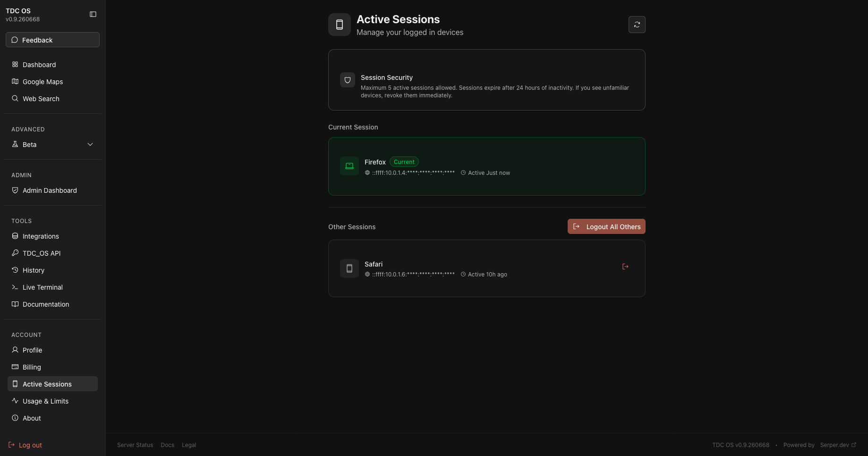Viewport: 868px width, 456px height.
Task: Open the Documentation page
Action: click(x=46, y=304)
